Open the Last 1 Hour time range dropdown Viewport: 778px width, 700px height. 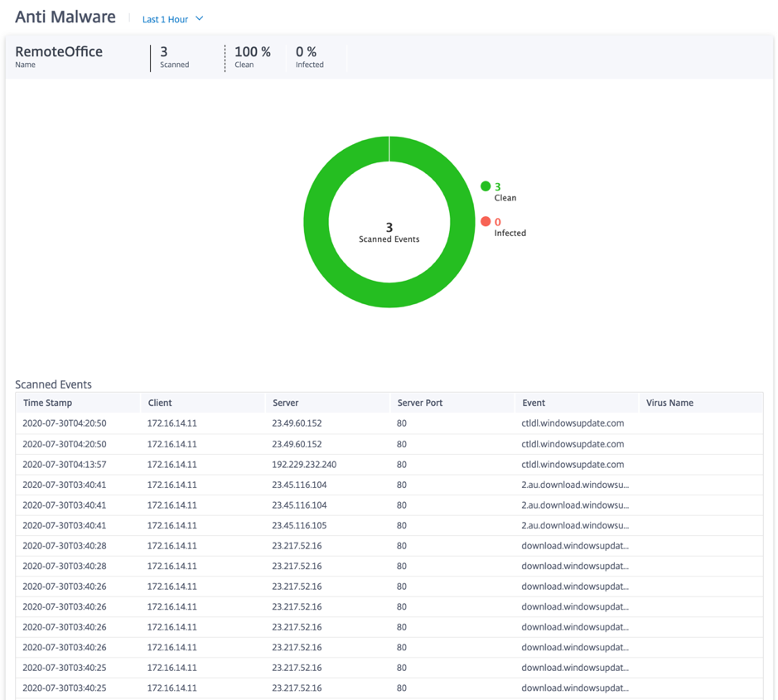(x=172, y=19)
